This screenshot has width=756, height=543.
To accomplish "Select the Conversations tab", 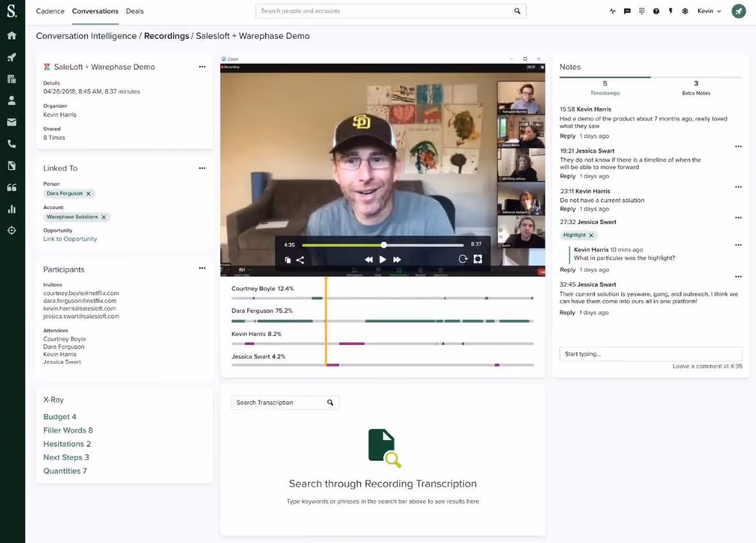I will point(95,11).
